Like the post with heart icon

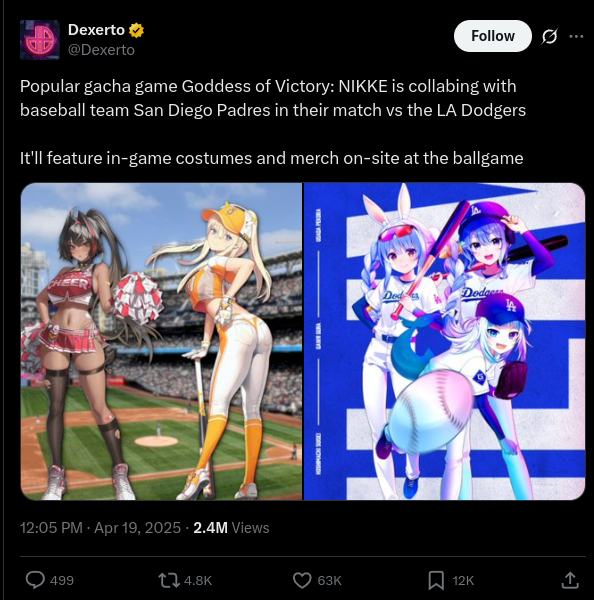(x=302, y=580)
